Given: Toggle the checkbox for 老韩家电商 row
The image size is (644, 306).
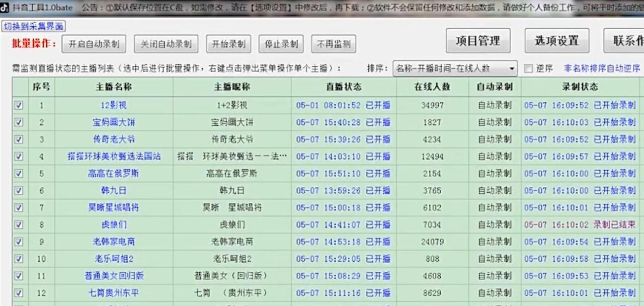Looking at the screenshot, I should (19, 242).
